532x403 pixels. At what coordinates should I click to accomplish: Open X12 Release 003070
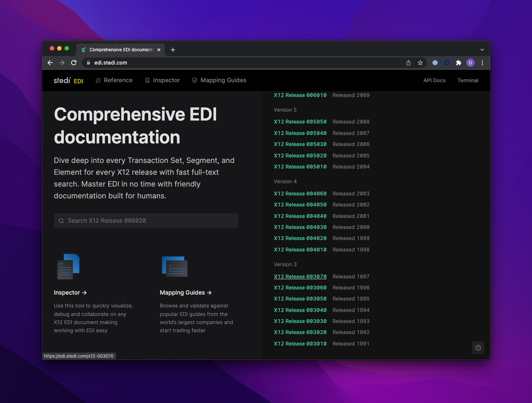pos(300,277)
